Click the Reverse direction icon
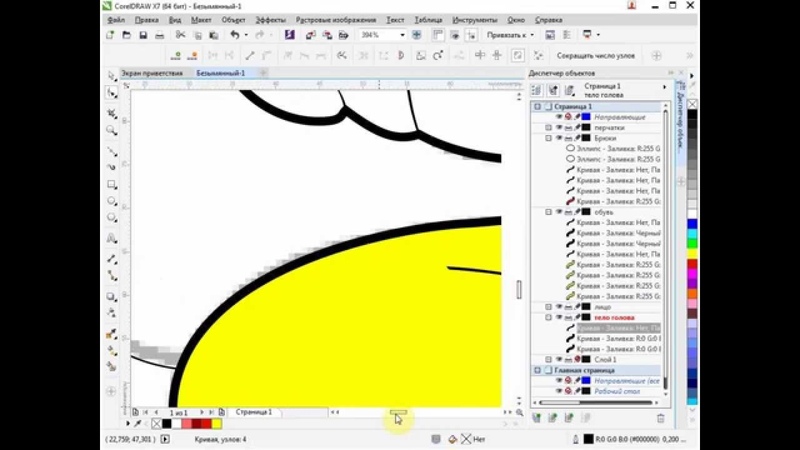This screenshot has width=800, height=450. tap(342, 55)
